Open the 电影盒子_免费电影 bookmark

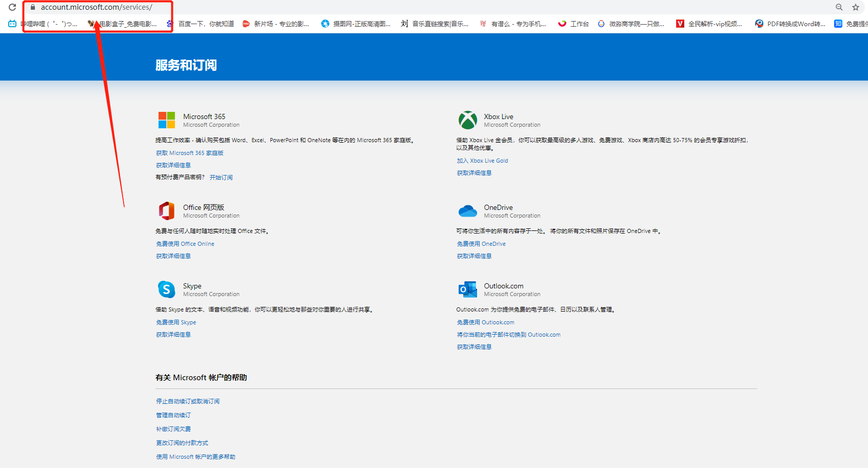point(122,24)
